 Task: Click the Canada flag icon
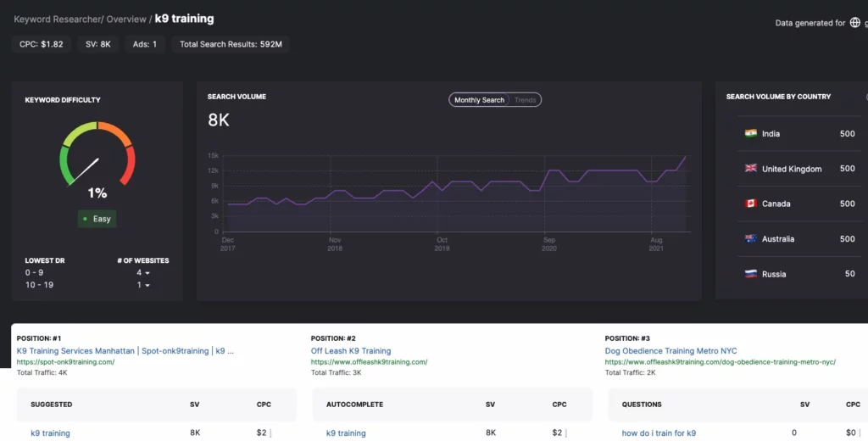tap(750, 204)
